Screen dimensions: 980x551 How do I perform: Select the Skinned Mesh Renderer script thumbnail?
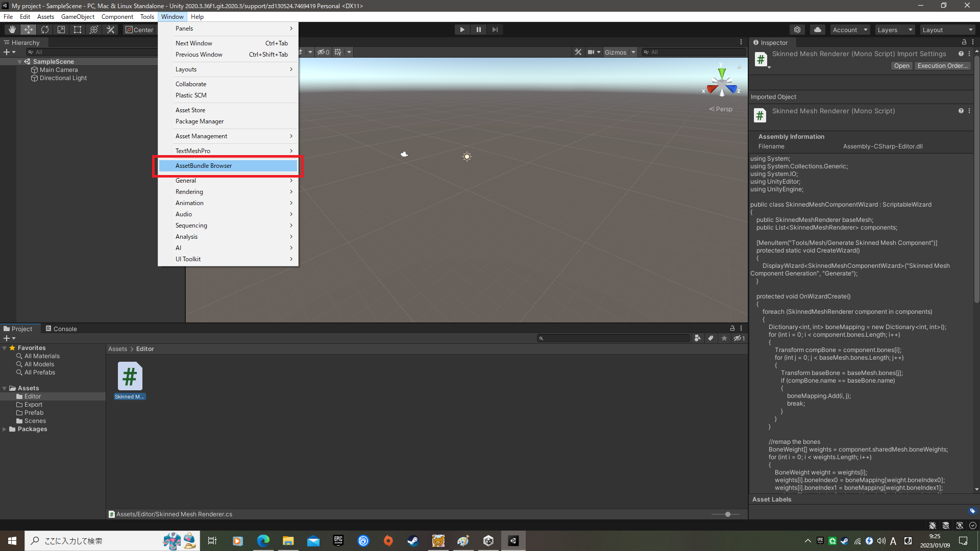point(130,377)
